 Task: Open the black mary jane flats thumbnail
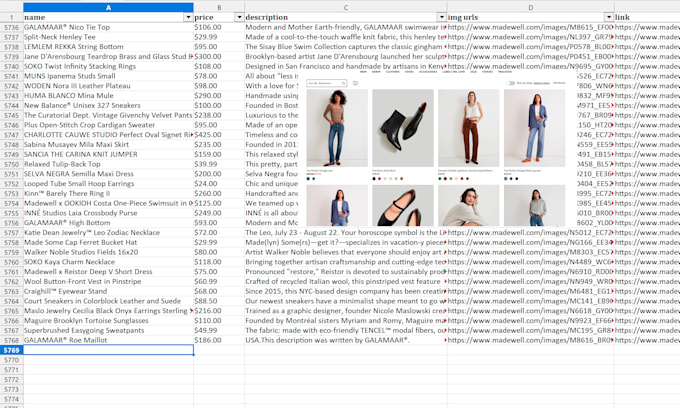[x=403, y=206]
